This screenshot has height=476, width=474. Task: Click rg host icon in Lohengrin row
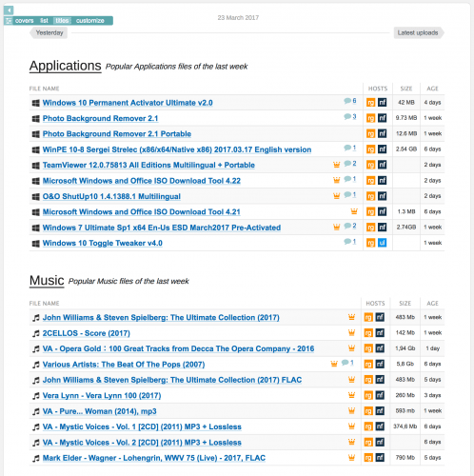[368, 458]
